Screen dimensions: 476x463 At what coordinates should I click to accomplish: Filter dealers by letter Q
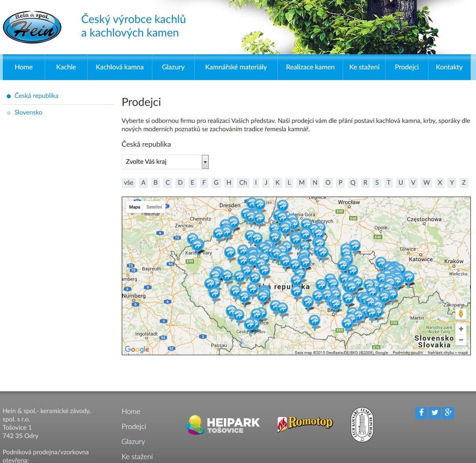(353, 183)
